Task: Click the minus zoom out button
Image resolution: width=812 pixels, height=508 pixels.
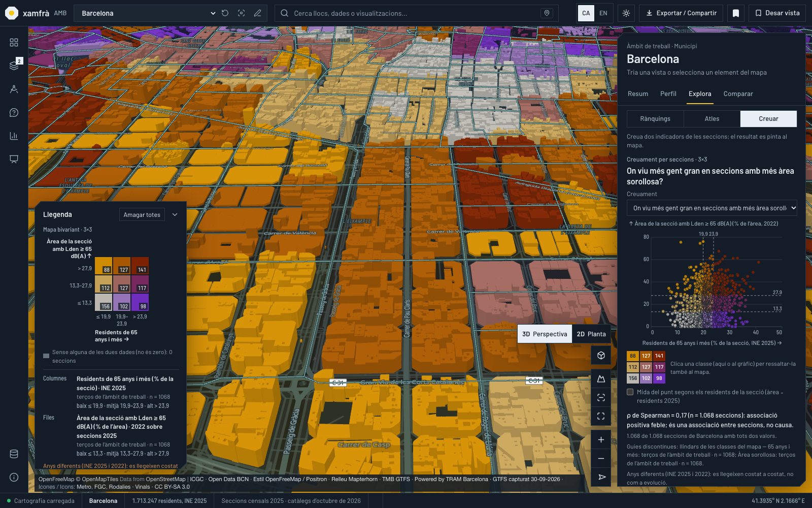Action: point(601,458)
